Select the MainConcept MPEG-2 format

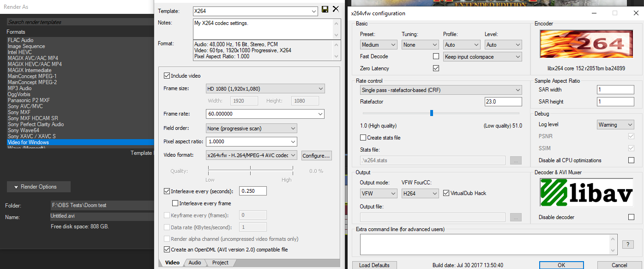[80, 82]
